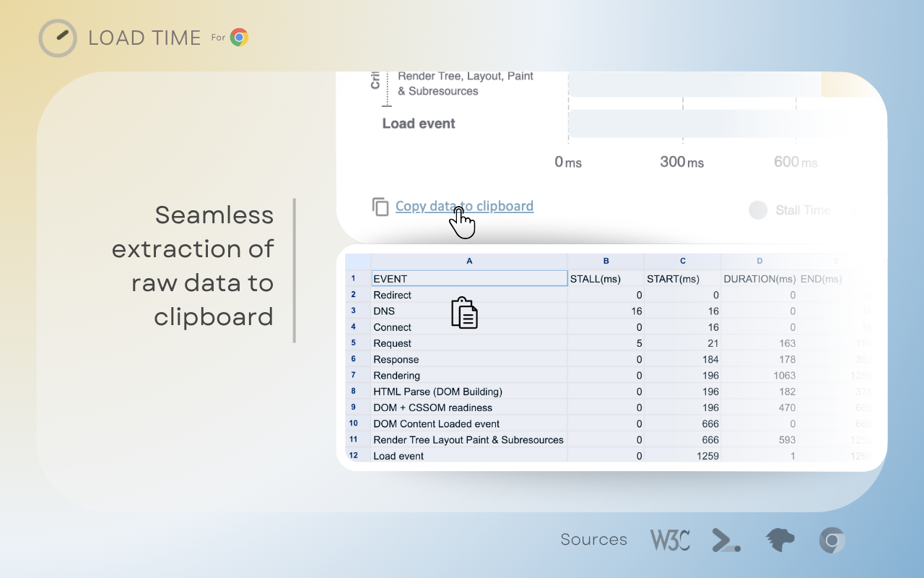Click 'DOM + CSSOM readiness' cell
The image size is (924, 578).
pyautogui.click(x=469, y=407)
